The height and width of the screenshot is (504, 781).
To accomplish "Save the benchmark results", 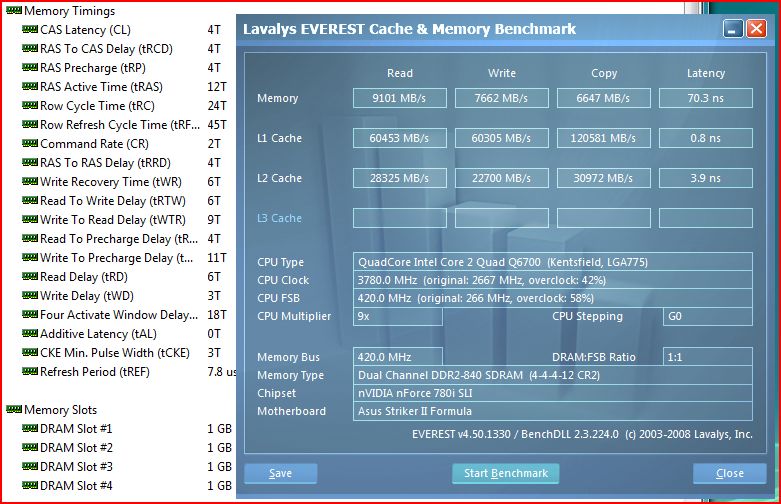I will 280,473.
